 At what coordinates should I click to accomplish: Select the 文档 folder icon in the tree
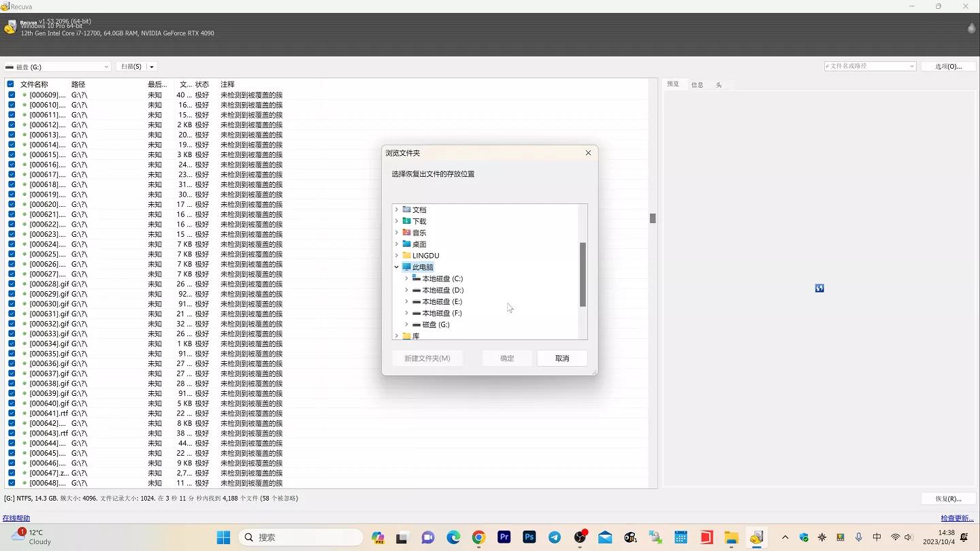(x=406, y=210)
